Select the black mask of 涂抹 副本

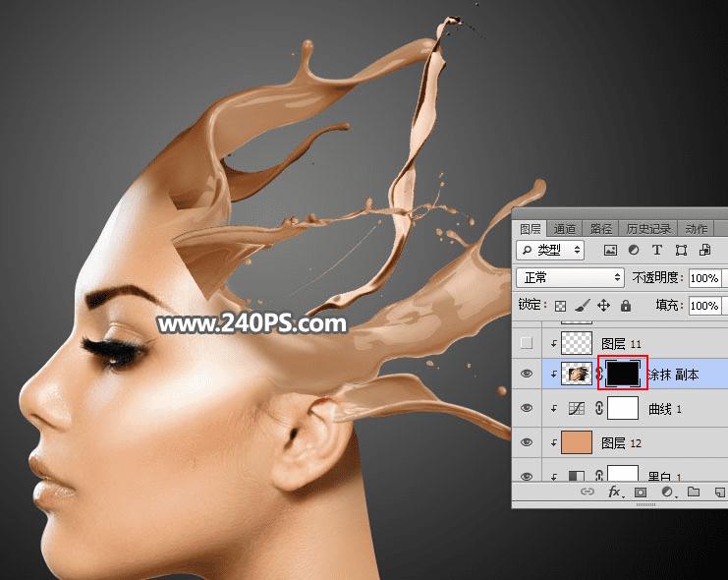coord(623,374)
